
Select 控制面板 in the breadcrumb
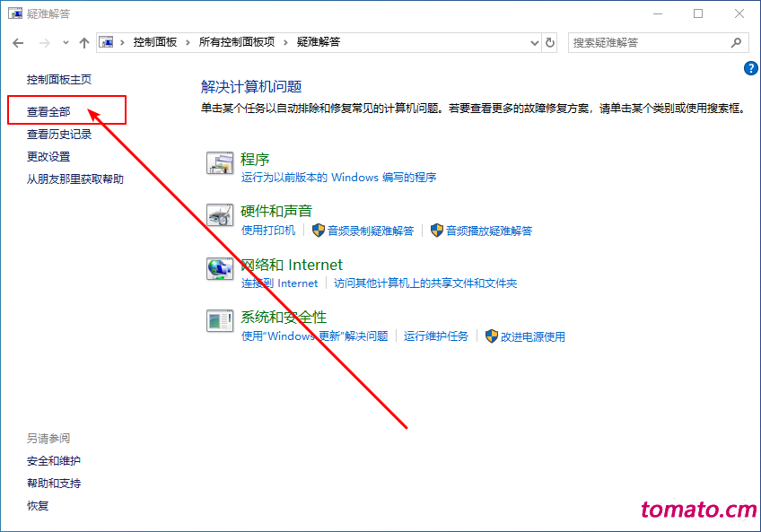155,42
